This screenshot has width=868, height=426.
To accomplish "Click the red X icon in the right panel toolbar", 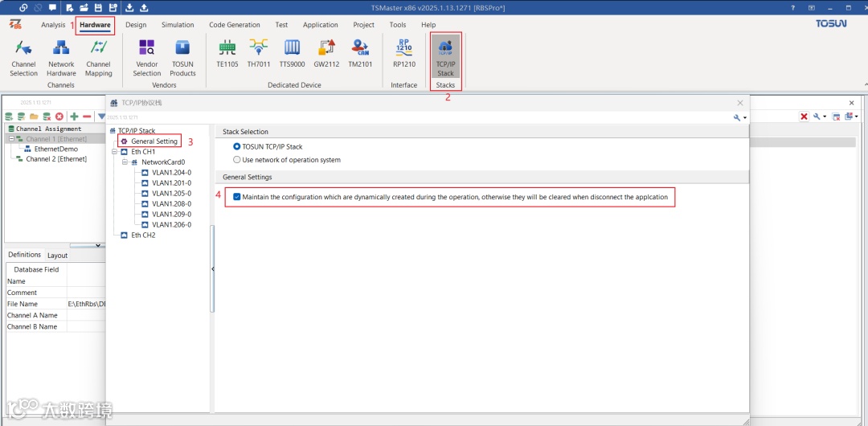I will (804, 117).
